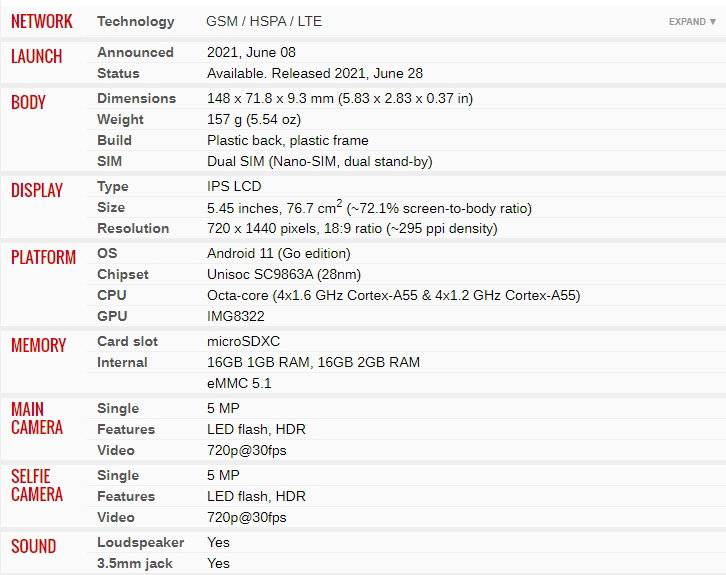Select the PLATFORM section heading
The width and height of the screenshot is (726, 575).
click(x=44, y=257)
